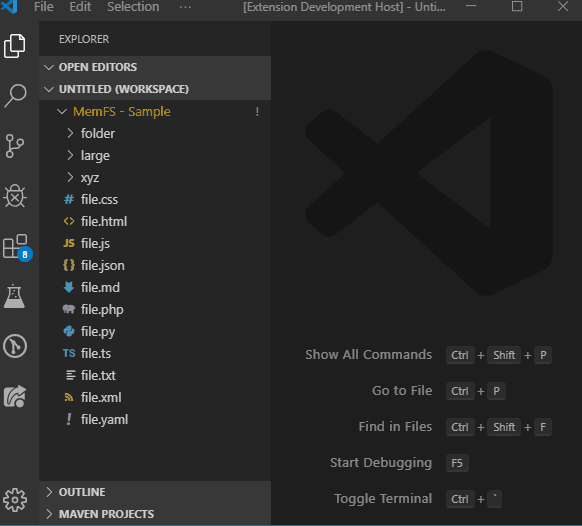Click the F5 key hint
Image resolution: width=582 pixels, height=526 pixels.
(x=457, y=463)
